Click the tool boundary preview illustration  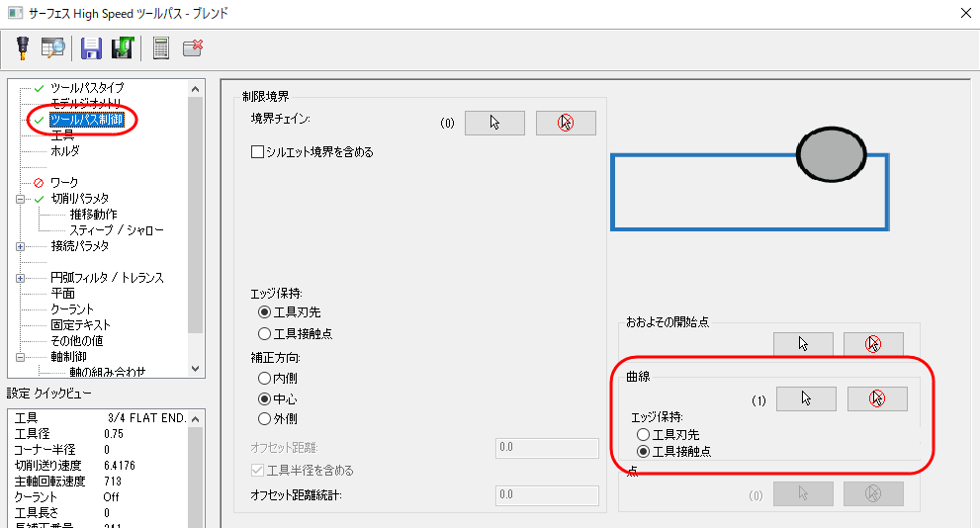750,179
